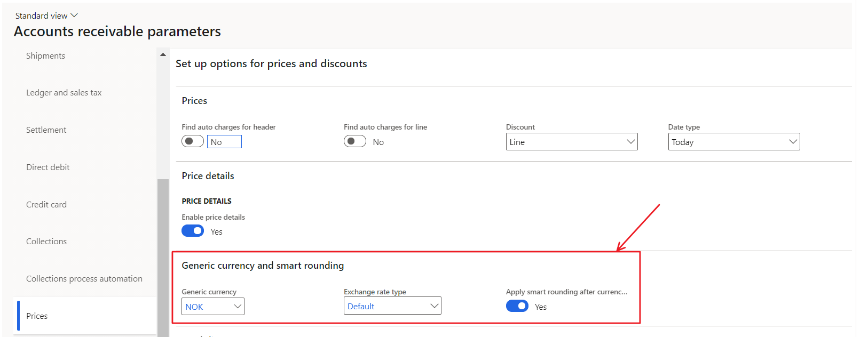868x337 pixels.
Task: Toggle Find auto charges for line
Action: pyautogui.click(x=354, y=141)
